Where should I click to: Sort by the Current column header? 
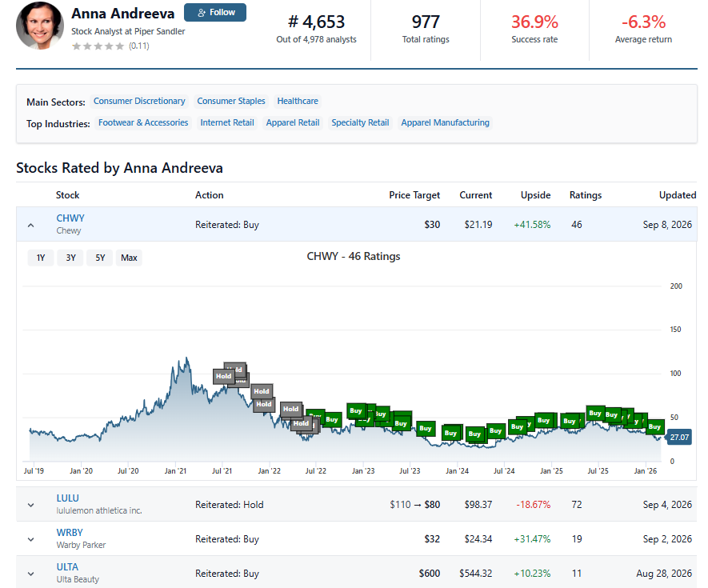(475, 195)
